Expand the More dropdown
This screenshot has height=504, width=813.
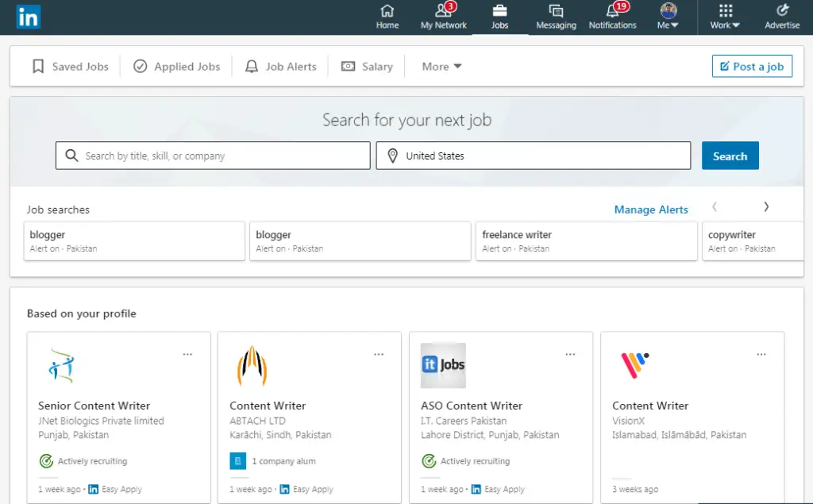(441, 67)
